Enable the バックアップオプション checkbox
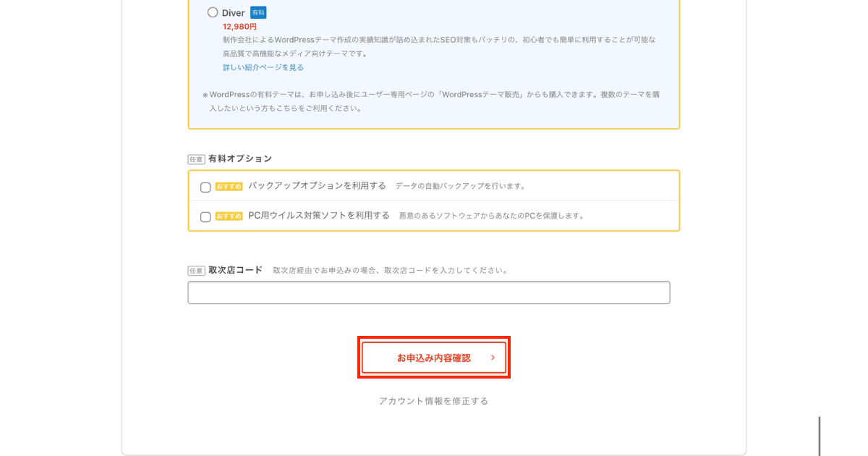Viewport: 868px width, 456px height. (x=205, y=187)
